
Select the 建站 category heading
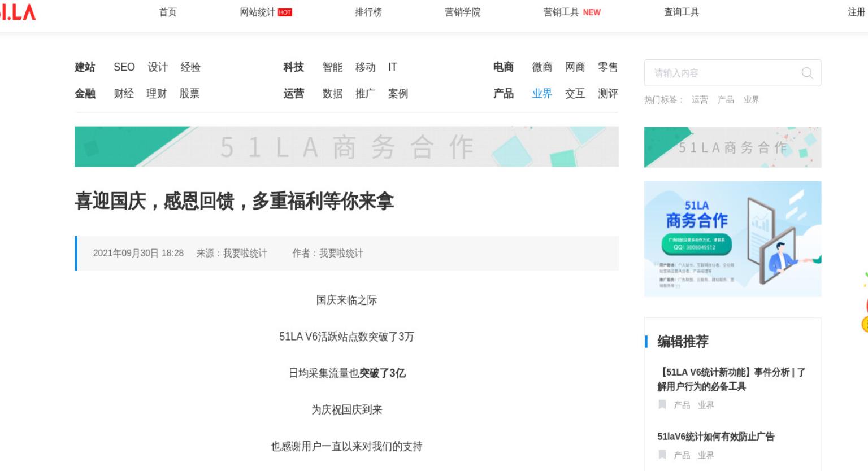[85, 67]
